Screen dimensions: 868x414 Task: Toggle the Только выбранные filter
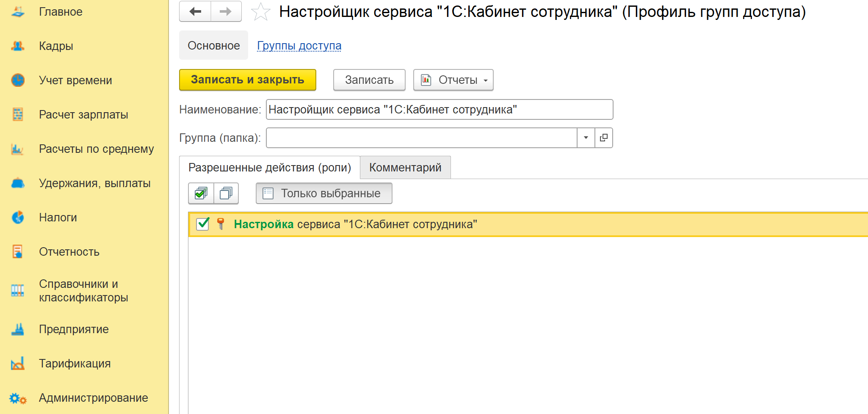[x=324, y=193]
